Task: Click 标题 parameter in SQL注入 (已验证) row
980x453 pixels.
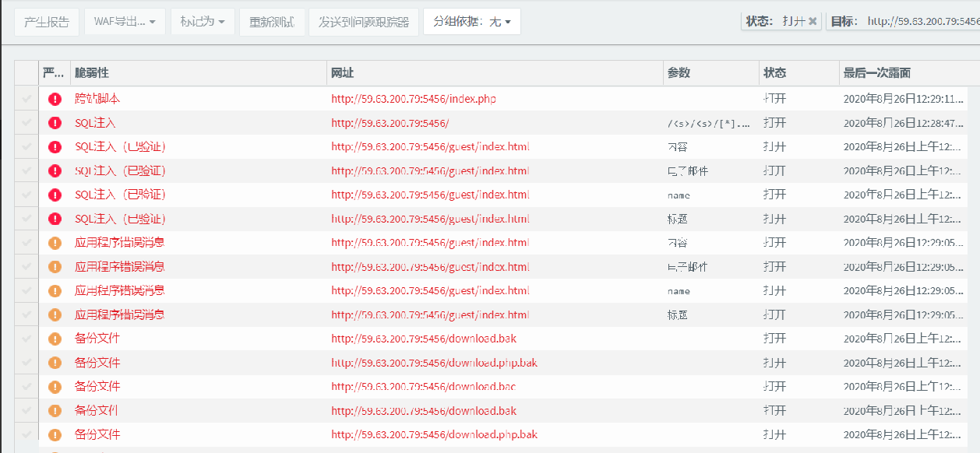Action: point(677,219)
